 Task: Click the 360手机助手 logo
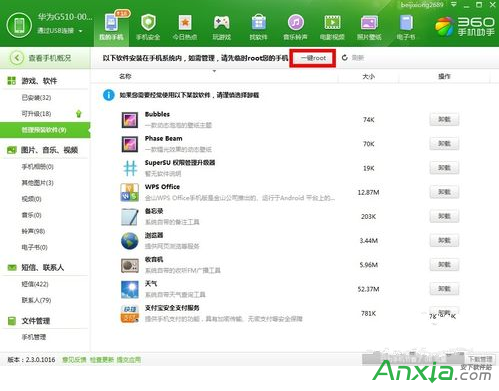(465, 27)
